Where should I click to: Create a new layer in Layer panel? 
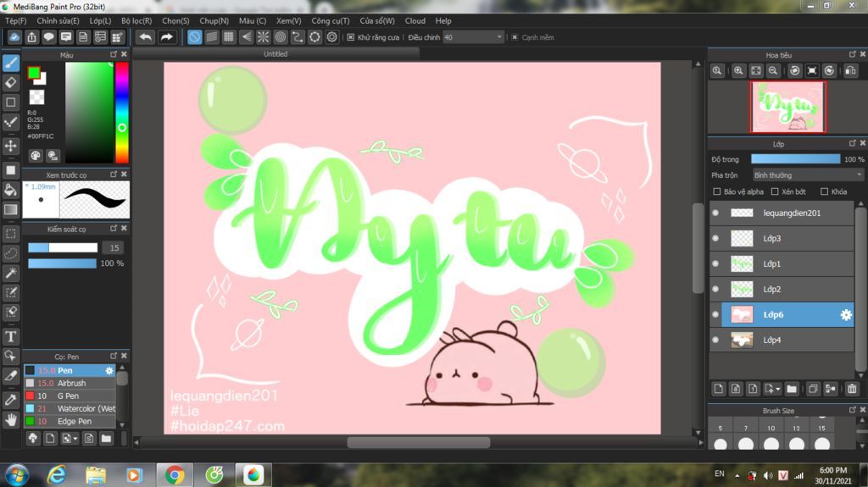click(718, 389)
